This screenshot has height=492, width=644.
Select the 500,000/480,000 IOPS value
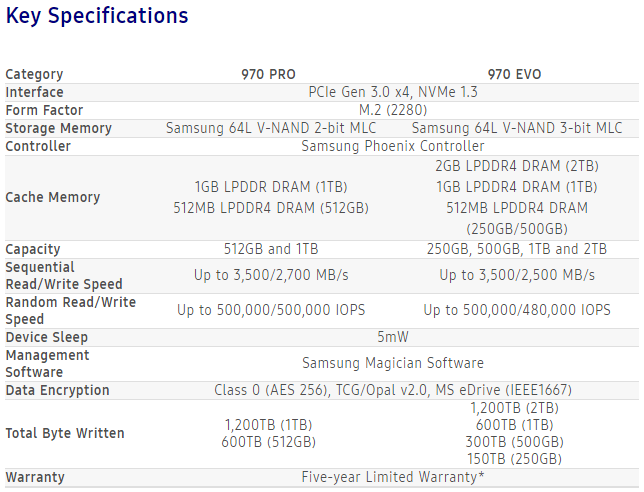517,310
